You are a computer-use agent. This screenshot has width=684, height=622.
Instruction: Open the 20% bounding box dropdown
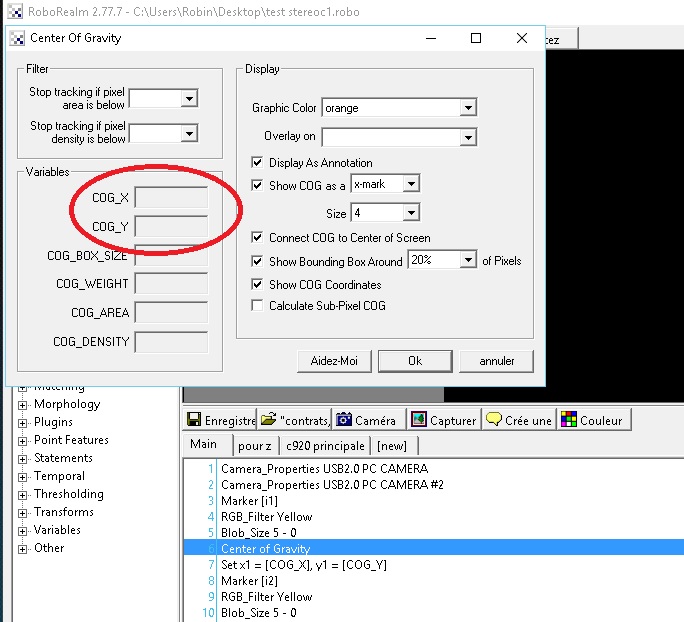coord(468,260)
